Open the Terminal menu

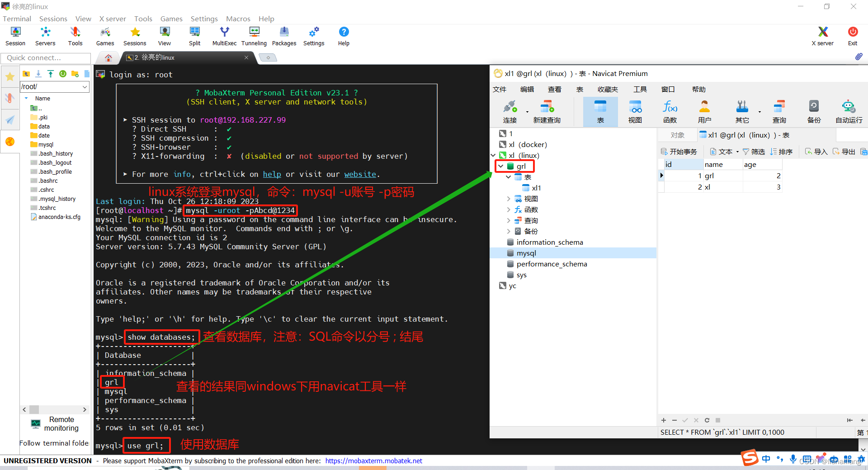[x=17, y=19]
